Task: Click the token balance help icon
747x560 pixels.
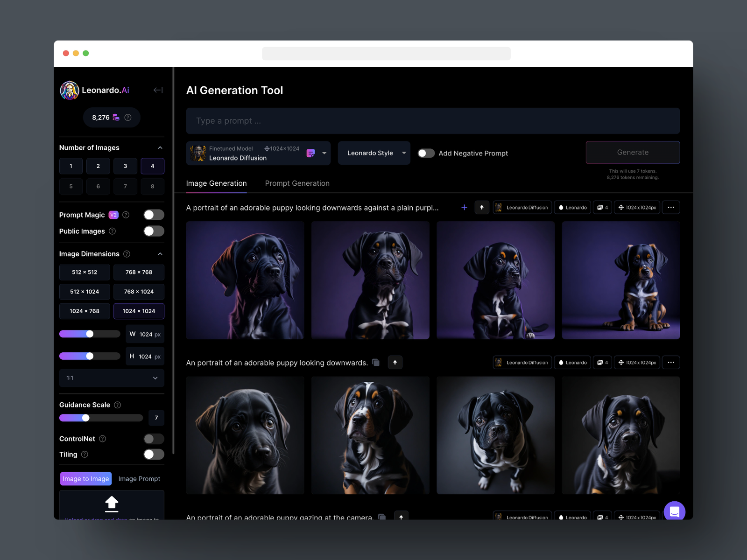Action: point(128,118)
